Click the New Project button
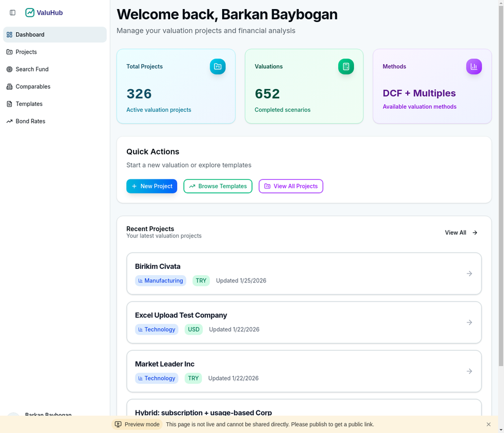The height and width of the screenshot is (433, 504). tap(151, 186)
